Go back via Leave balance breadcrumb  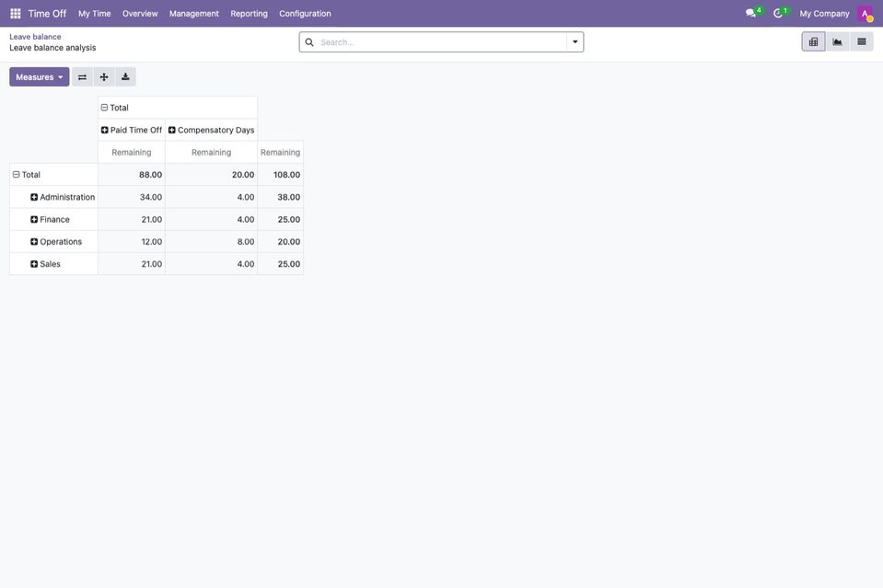click(x=35, y=37)
